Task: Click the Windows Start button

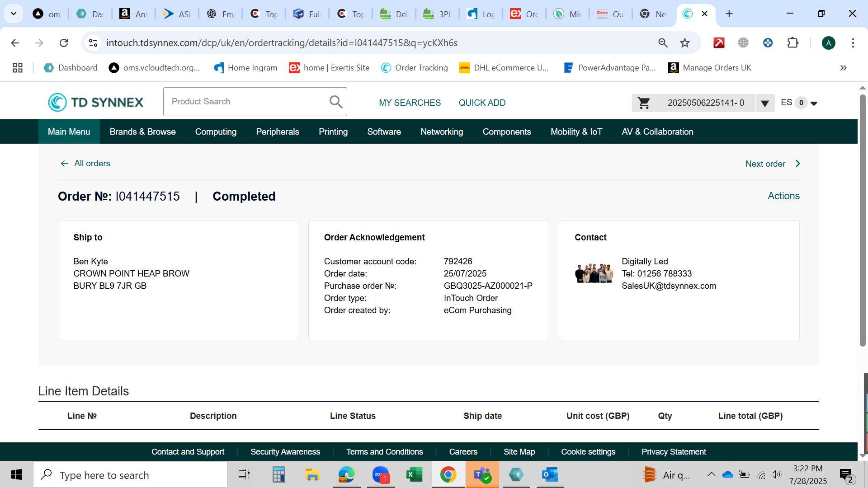Action: [16, 475]
